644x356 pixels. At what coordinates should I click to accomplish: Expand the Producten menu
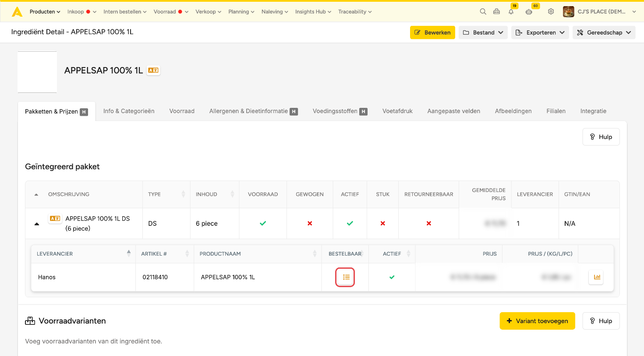45,12
